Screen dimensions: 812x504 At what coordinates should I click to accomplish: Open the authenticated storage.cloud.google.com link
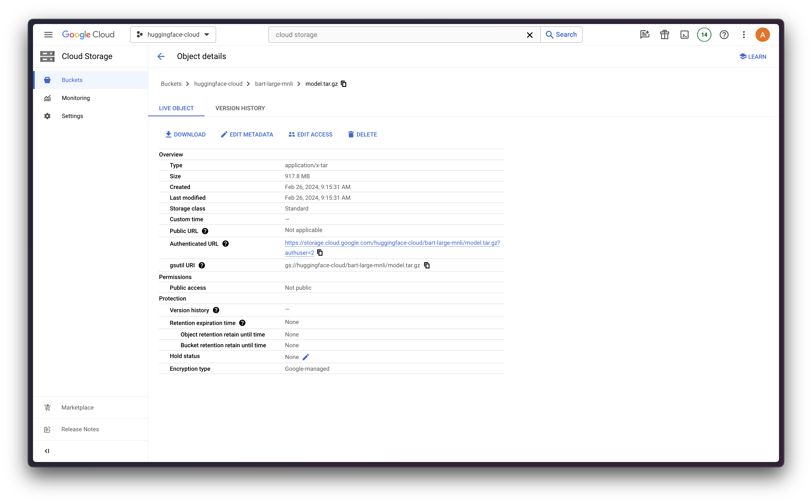(392, 243)
